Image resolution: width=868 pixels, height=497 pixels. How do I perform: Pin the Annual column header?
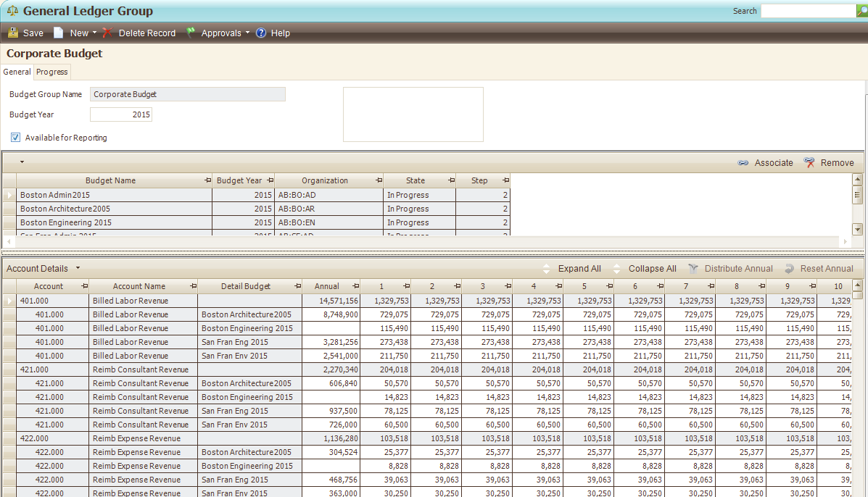click(x=355, y=286)
